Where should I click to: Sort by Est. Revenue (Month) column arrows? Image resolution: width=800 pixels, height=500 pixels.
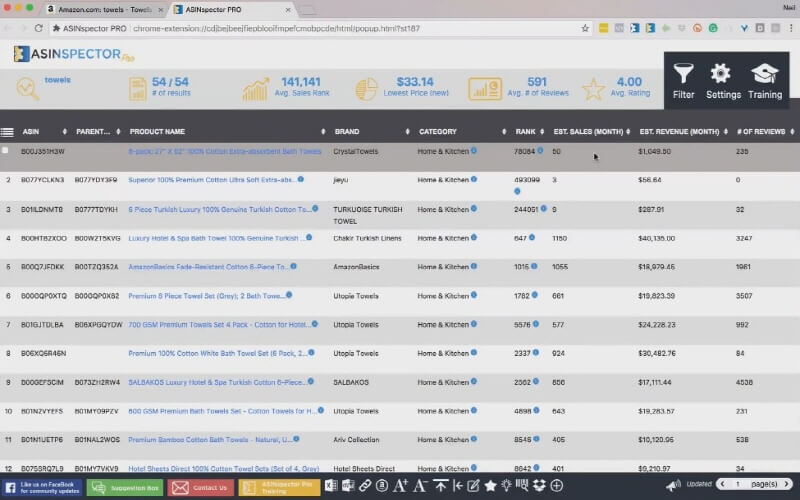click(726, 132)
